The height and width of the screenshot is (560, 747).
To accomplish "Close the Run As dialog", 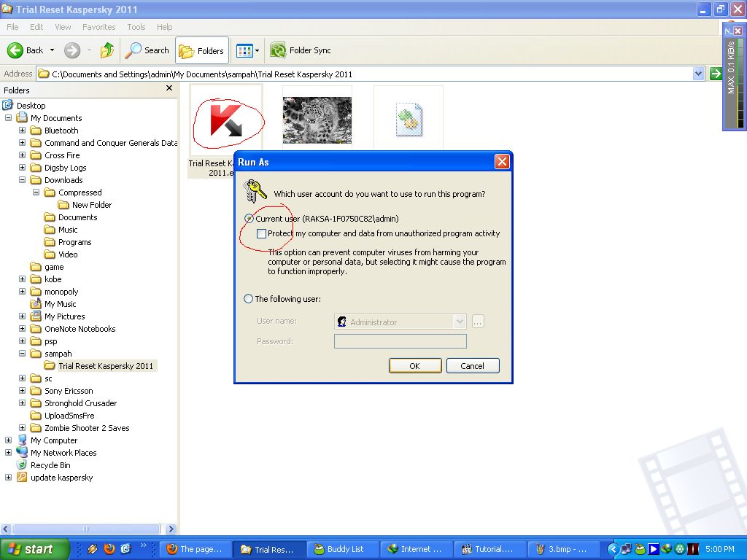I will click(502, 162).
